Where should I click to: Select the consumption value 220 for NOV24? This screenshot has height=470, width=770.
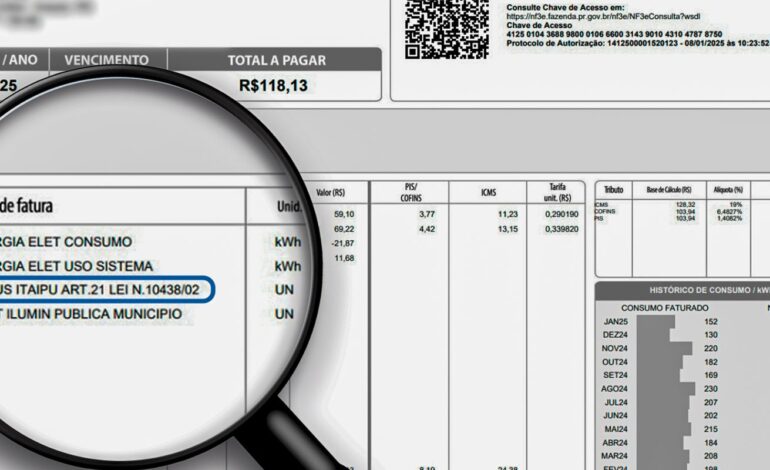(x=711, y=348)
